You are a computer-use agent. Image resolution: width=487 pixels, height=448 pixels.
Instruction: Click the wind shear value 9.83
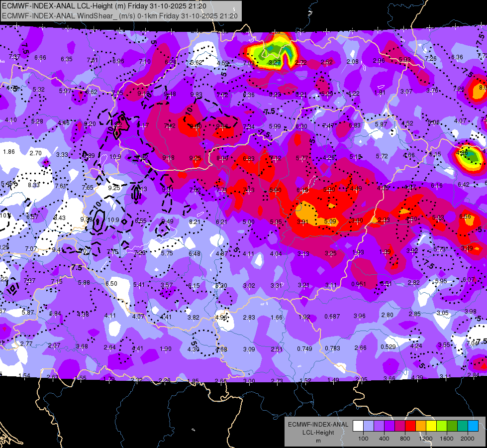[196, 95]
